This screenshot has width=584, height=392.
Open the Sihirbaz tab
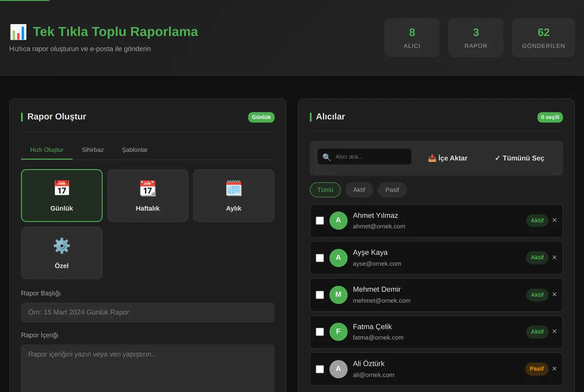[x=92, y=150]
